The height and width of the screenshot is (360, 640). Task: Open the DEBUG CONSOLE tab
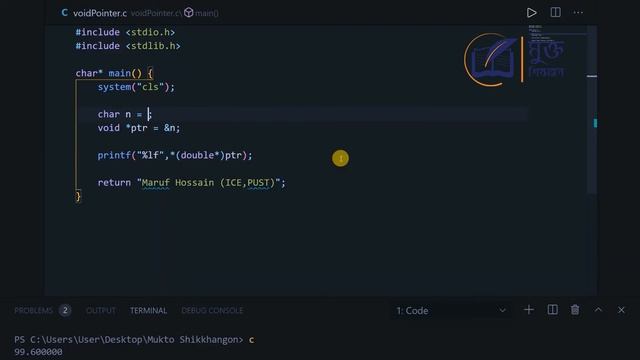coord(212,311)
